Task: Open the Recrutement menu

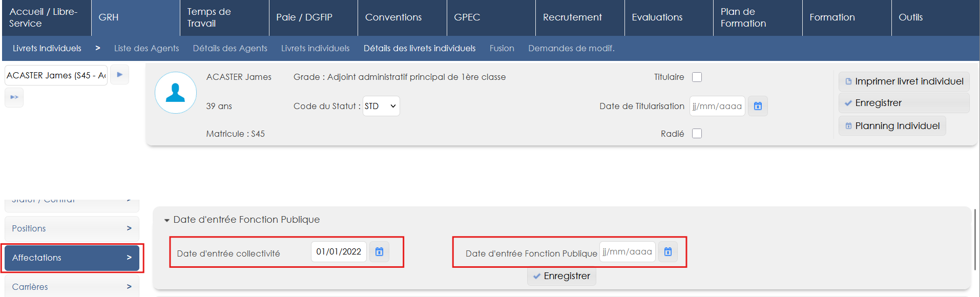Action: coord(572,17)
